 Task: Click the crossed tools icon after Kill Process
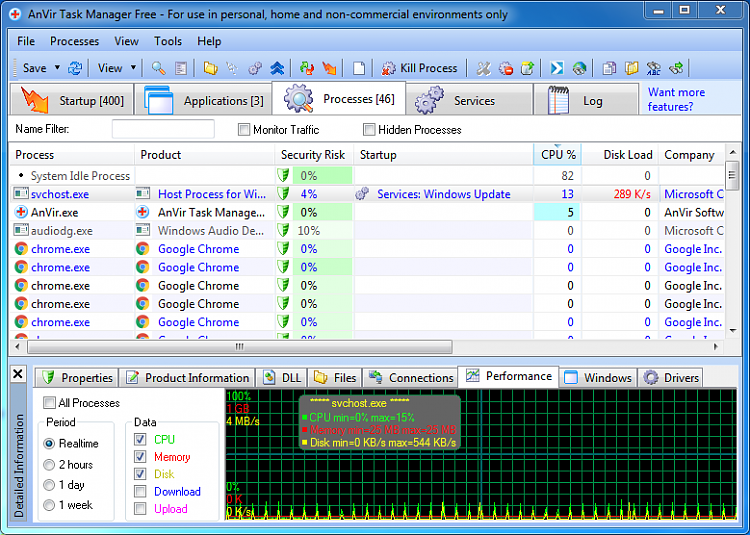(484, 68)
